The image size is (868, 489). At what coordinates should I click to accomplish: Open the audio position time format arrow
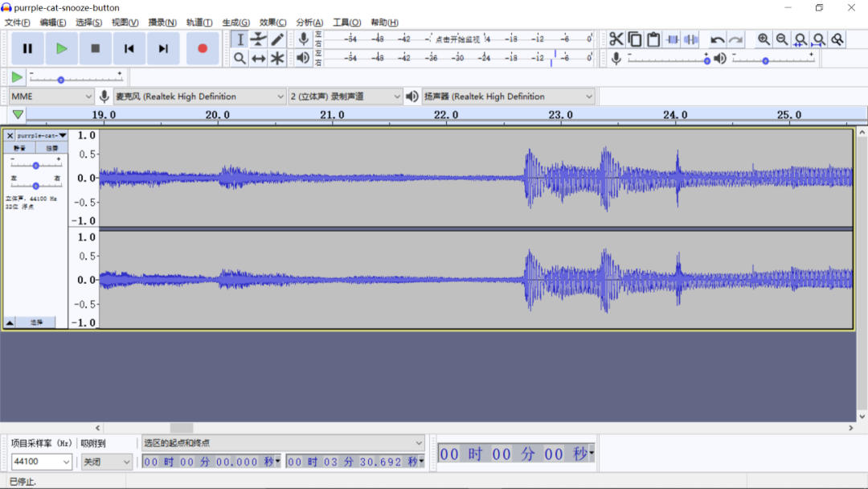tap(592, 454)
